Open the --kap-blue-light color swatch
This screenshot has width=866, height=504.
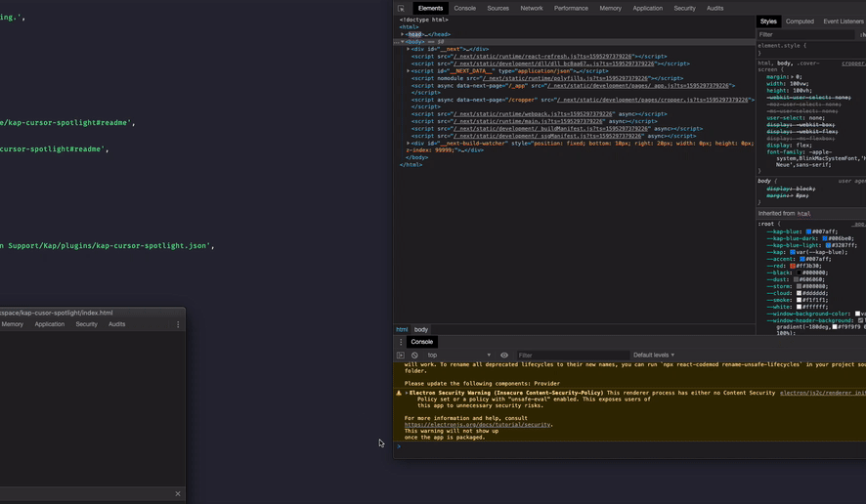(828, 246)
